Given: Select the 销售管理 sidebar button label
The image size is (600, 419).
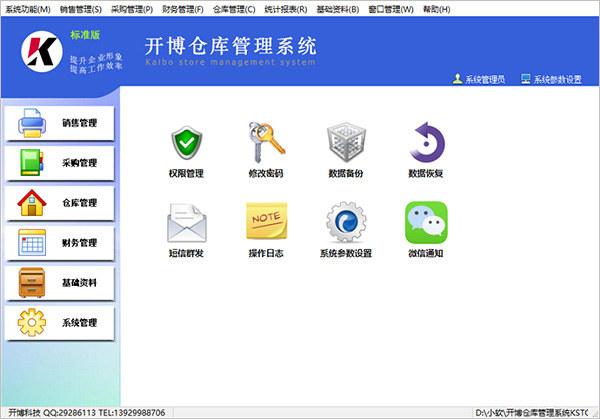Looking at the screenshot, I should coord(80,123).
